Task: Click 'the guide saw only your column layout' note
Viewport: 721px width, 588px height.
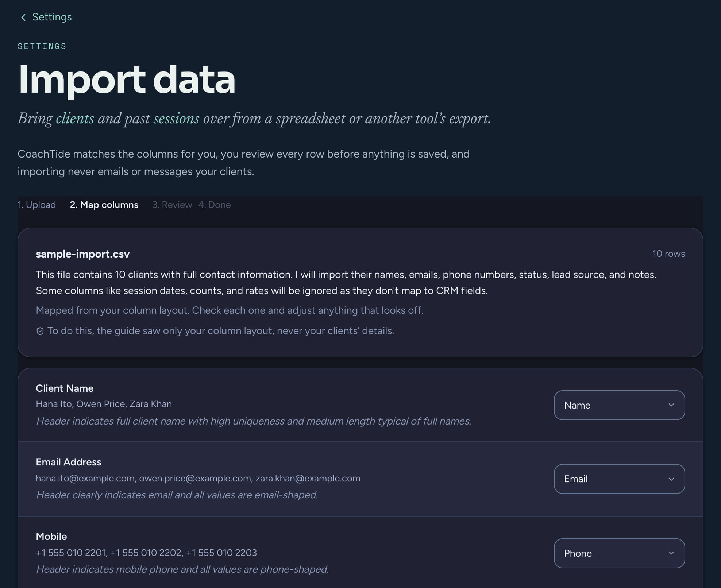Action: pos(221,331)
